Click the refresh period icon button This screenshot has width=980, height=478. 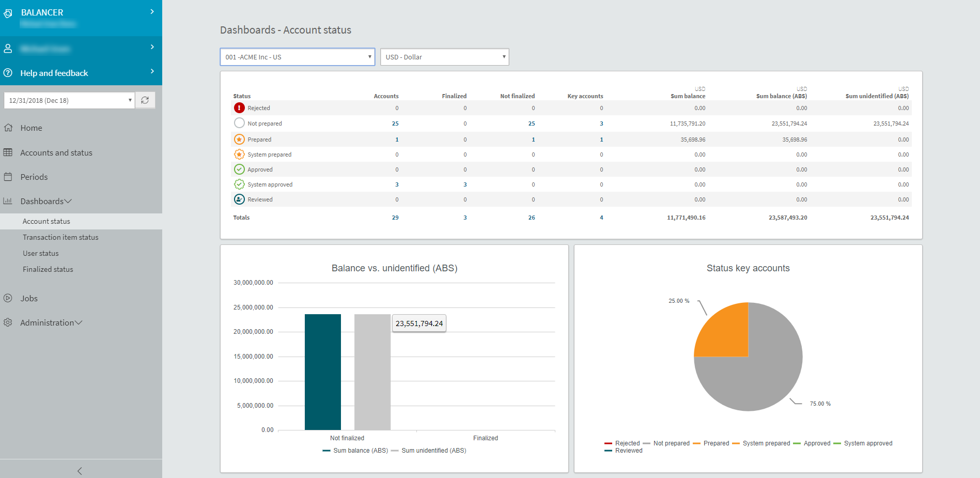(145, 100)
